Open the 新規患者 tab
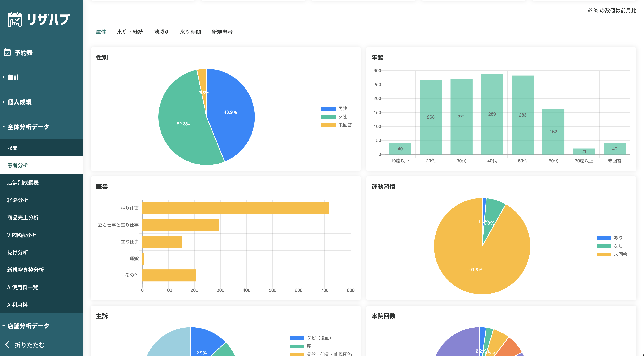The image size is (644, 356). click(222, 32)
